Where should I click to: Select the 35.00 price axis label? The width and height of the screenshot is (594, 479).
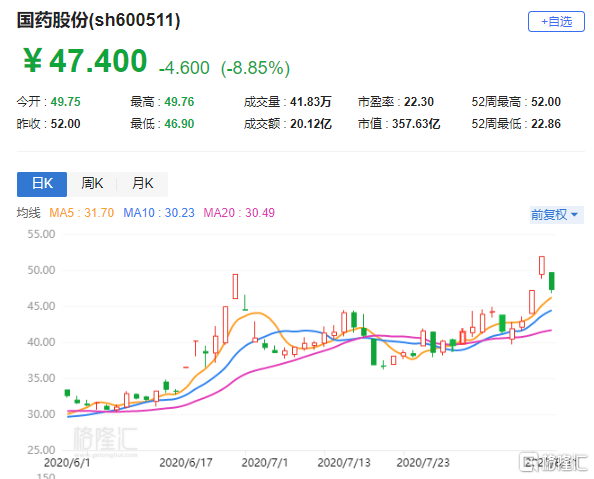coord(41,378)
